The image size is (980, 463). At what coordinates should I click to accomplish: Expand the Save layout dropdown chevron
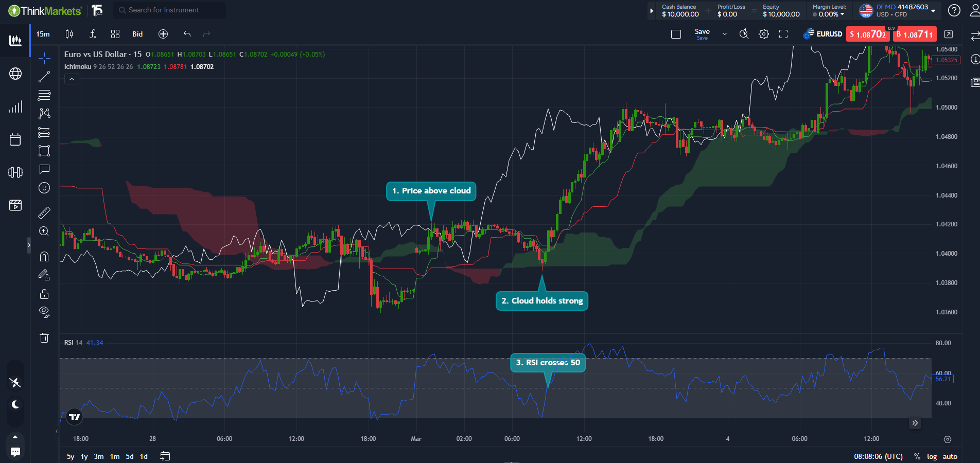[x=725, y=34]
